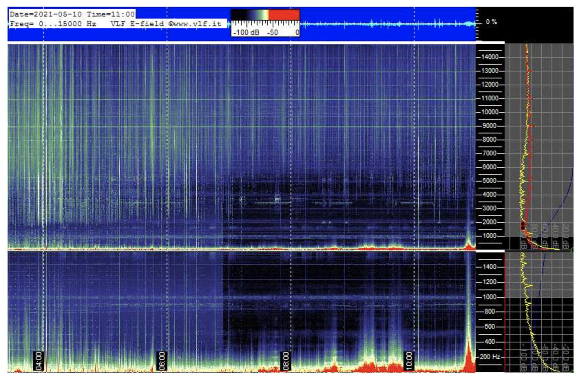Click the 3000 frequency axis label
This screenshot has height=381, width=588.
pos(490,208)
